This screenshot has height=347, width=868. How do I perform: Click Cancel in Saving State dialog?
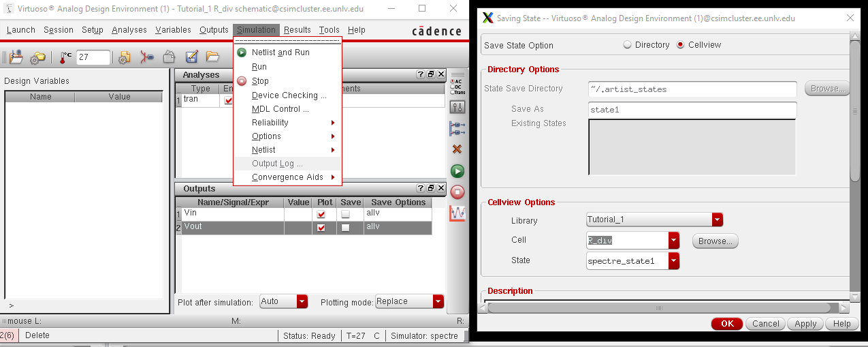(766, 324)
